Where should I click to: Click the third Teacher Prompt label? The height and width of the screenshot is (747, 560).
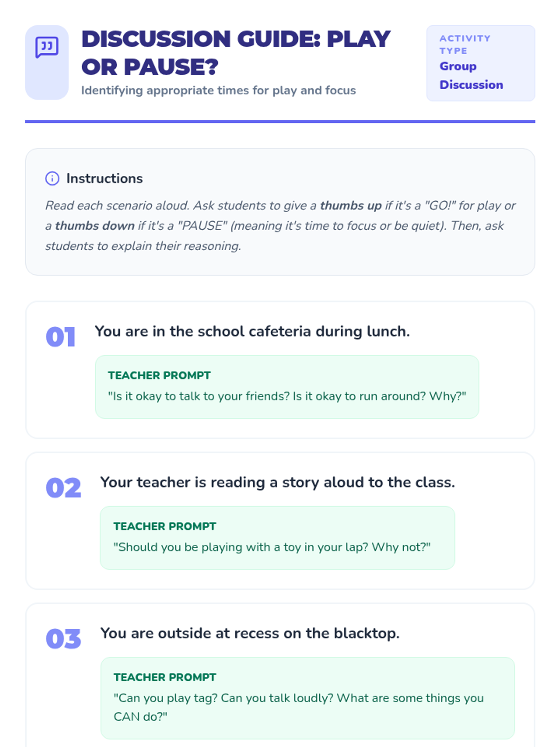click(x=165, y=677)
